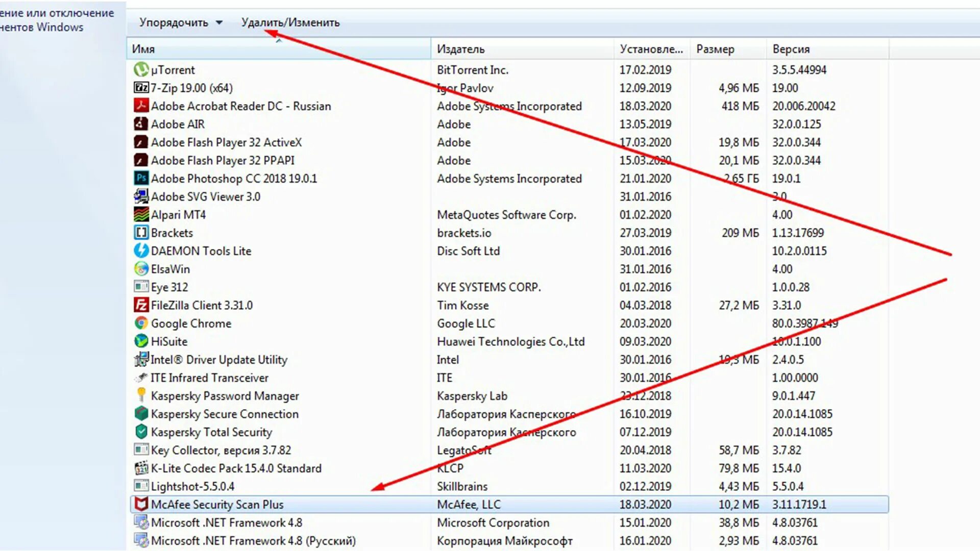
Task: Click the µTorrent program icon
Action: (141, 69)
